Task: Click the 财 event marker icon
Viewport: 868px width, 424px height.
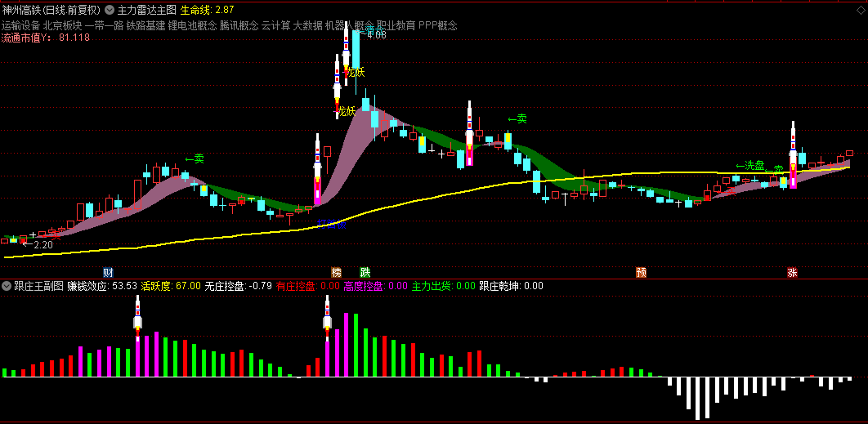Action: tap(108, 272)
